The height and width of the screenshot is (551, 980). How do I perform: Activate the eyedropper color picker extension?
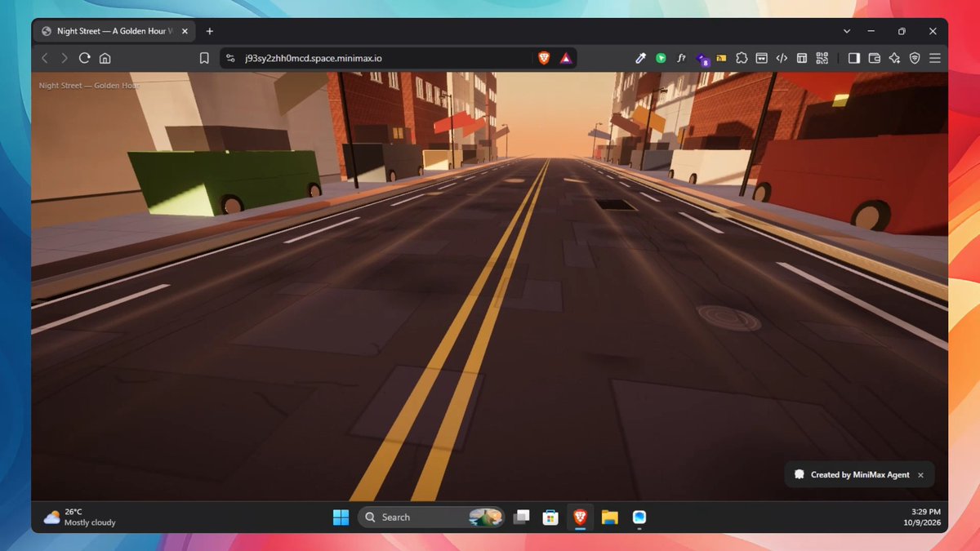tap(641, 58)
